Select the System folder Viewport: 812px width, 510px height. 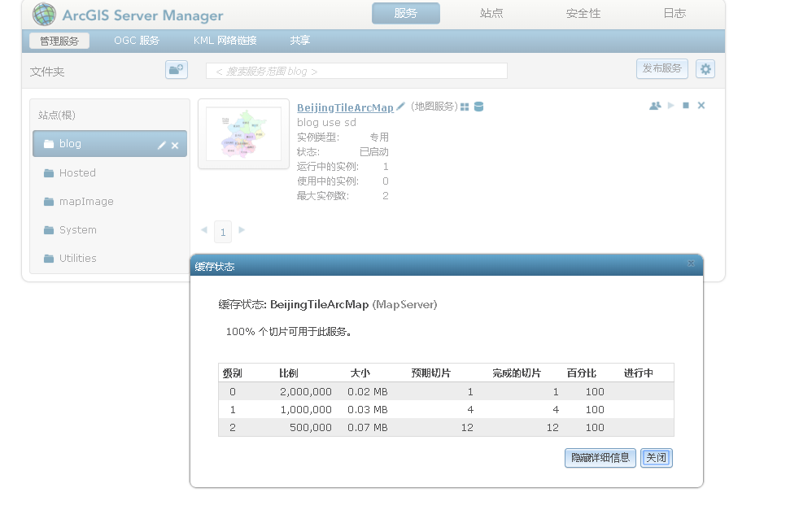point(71,230)
